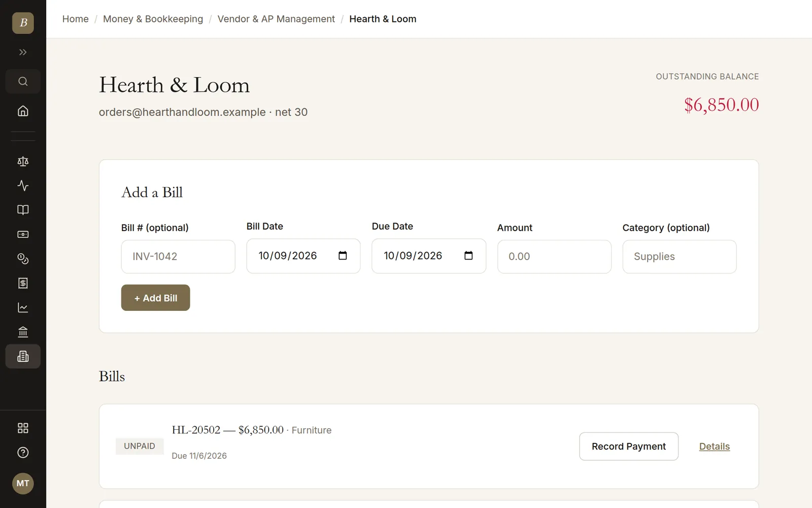The height and width of the screenshot is (508, 812).
Task: Click the outstanding balance $6,850.00
Action: (x=721, y=105)
